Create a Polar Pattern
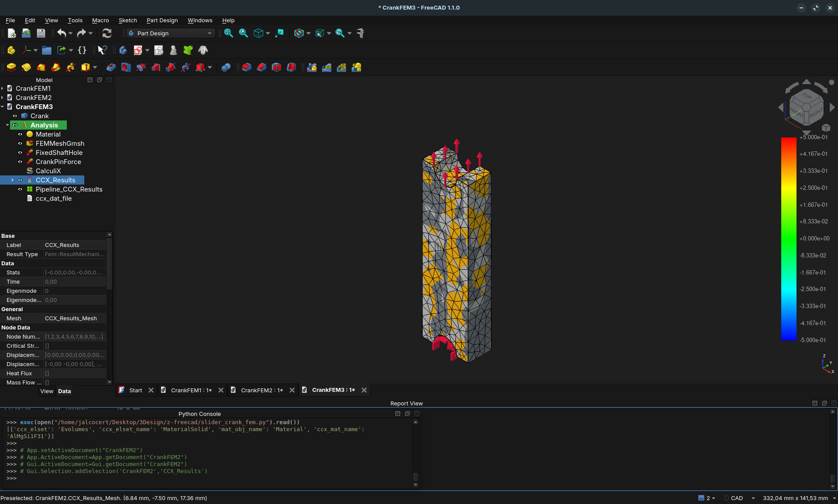The image size is (838, 504). coord(341,67)
